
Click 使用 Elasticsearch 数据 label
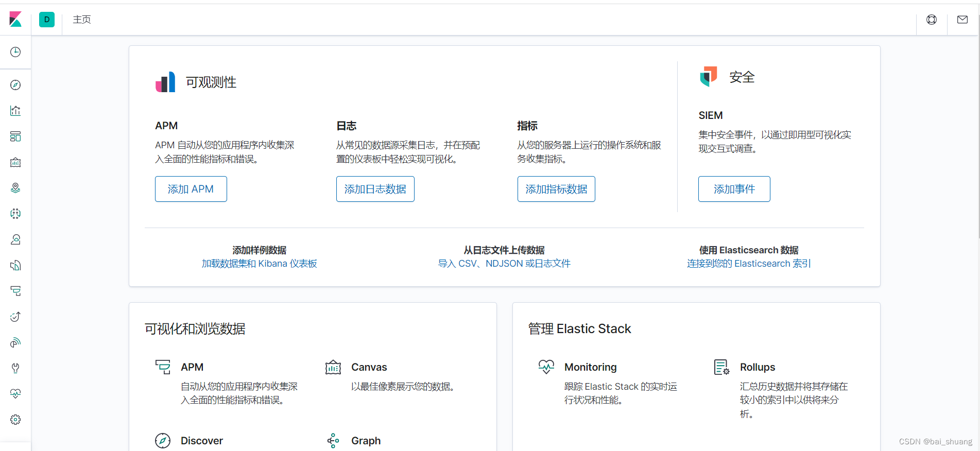(749, 250)
